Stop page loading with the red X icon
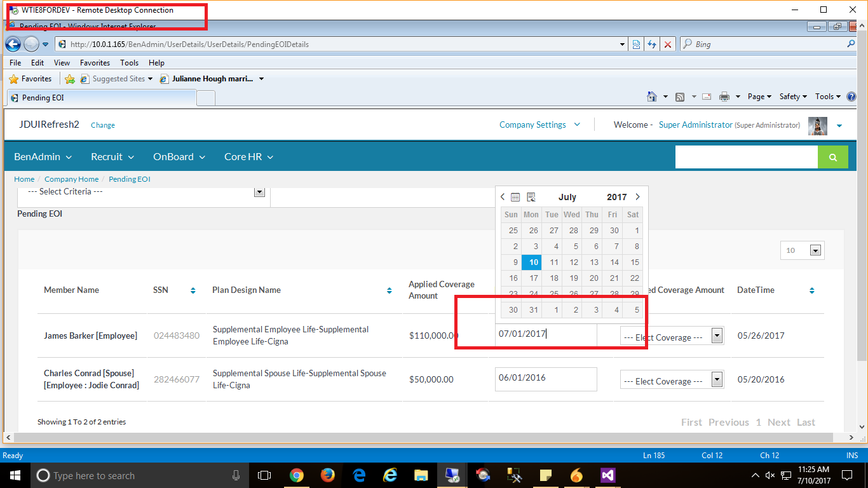 [668, 44]
